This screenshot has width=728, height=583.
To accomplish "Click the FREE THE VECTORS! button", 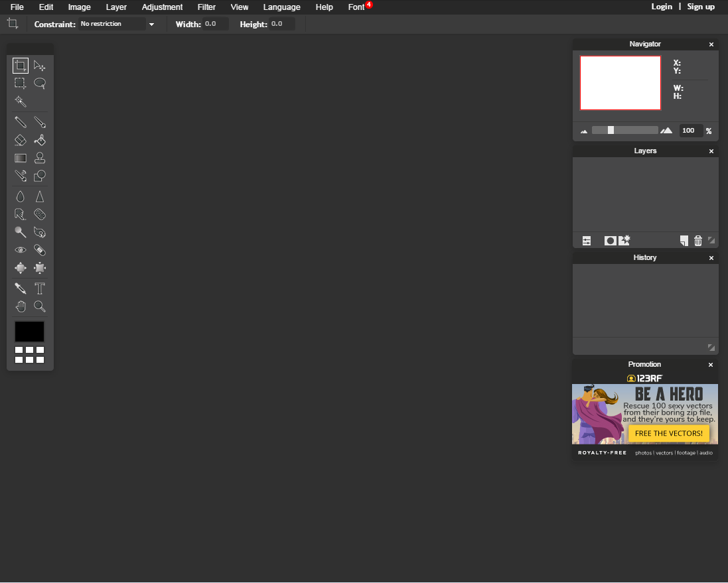I will pyautogui.click(x=668, y=433).
